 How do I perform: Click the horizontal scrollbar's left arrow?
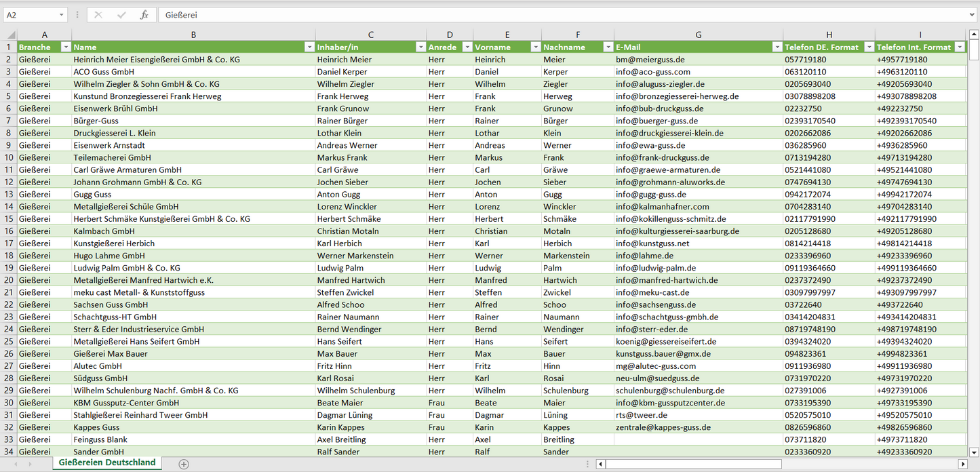pyautogui.click(x=600, y=464)
